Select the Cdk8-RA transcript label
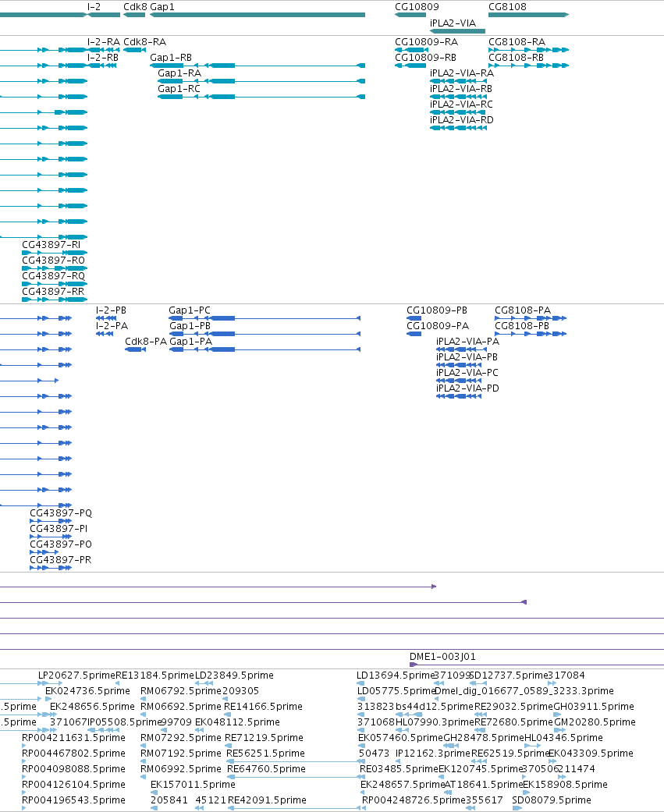664x812 pixels. point(145,42)
